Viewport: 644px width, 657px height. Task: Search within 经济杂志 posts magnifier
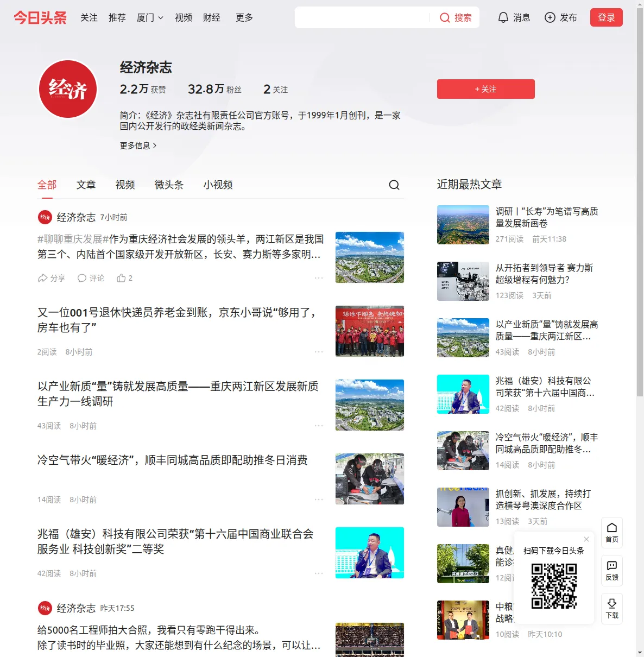394,185
